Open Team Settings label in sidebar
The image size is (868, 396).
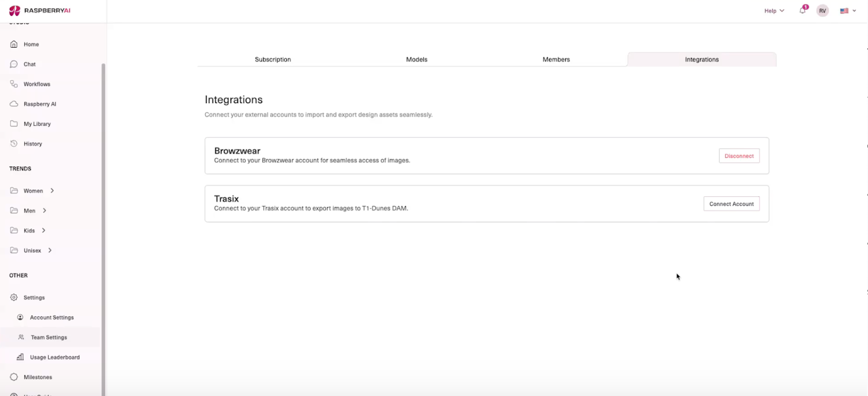point(49,337)
